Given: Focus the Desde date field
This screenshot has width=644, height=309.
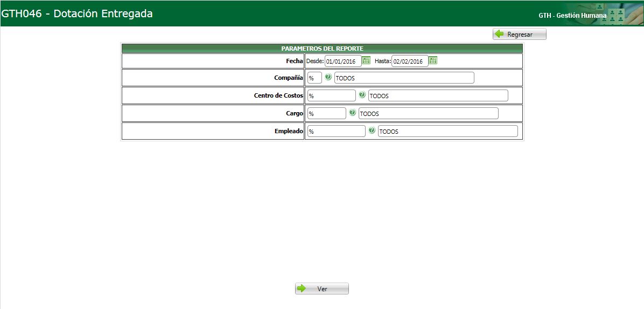Looking at the screenshot, I should click(x=343, y=61).
